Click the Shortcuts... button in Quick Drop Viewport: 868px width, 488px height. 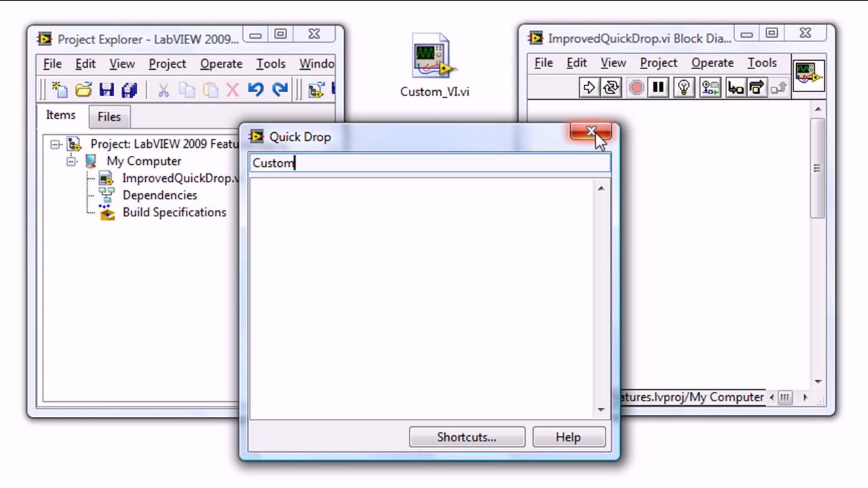pos(467,437)
